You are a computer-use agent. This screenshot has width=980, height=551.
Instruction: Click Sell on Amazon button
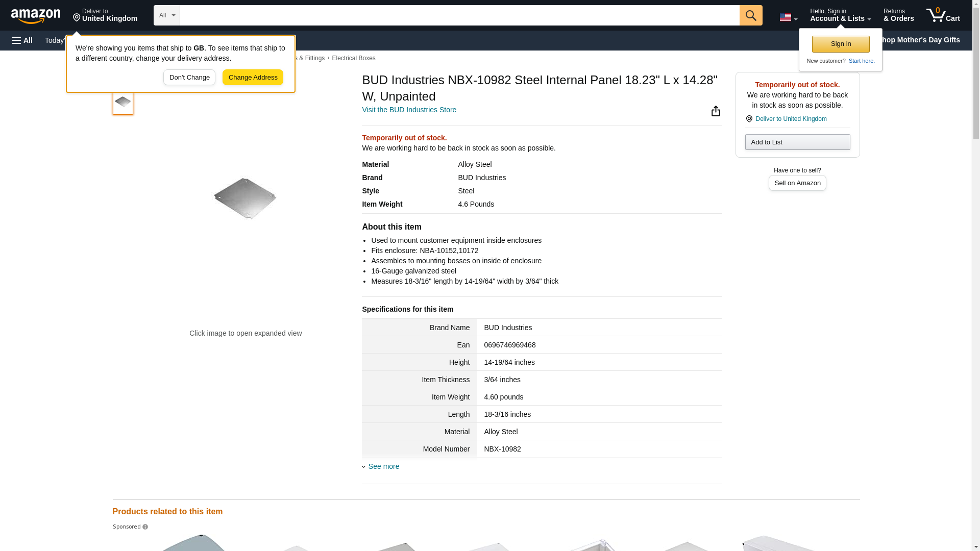797,183
